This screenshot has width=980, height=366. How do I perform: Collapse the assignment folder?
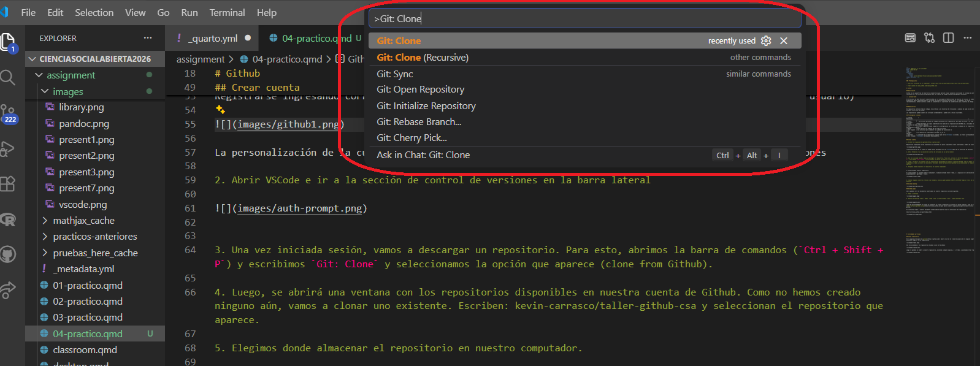(39, 75)
